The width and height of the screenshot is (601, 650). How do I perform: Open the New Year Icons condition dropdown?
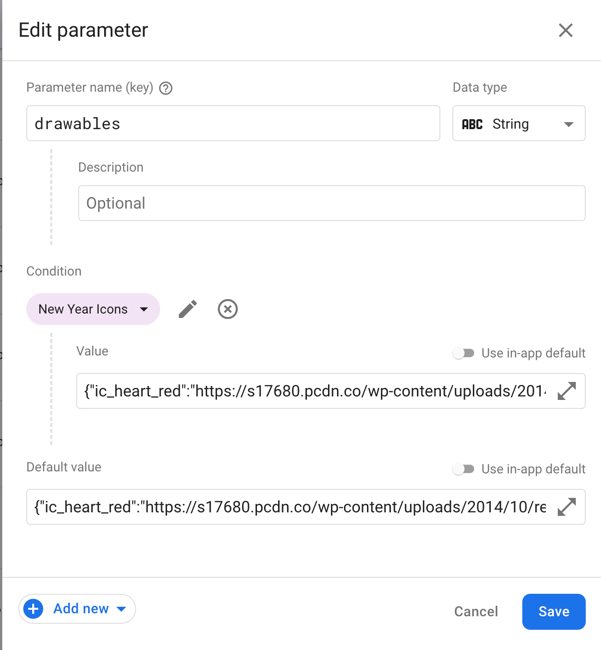(x=144, y=309)
